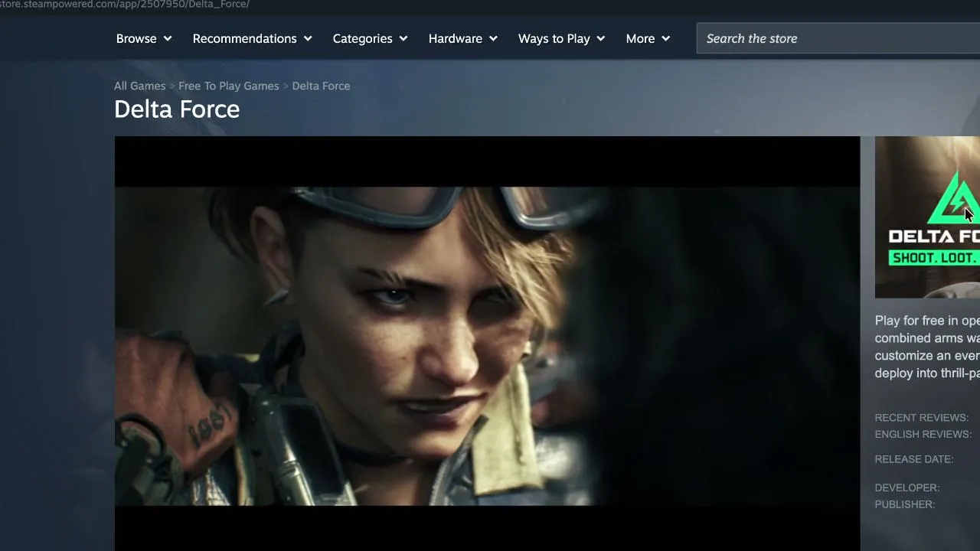This screenshot has width=980, height=551.
Task: Expand the Ways to Play chevron arrow
Action: pyautogui.click(x=601, y=39)
